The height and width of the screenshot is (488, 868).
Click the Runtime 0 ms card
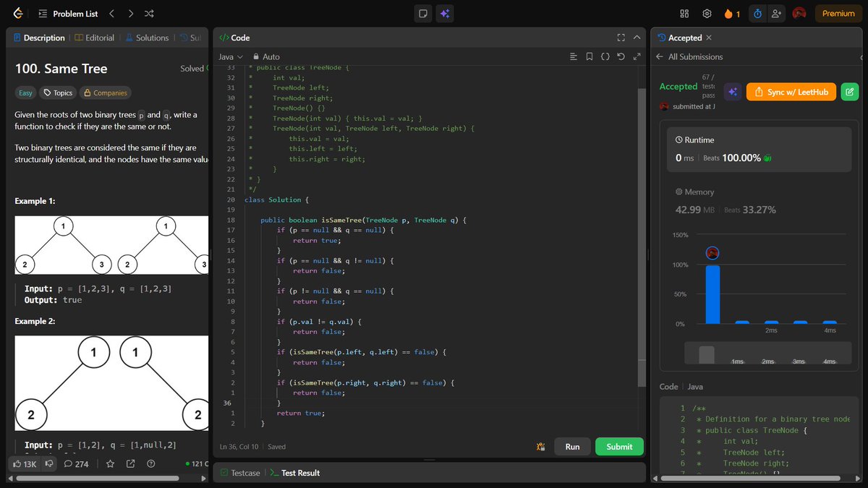pyautogui.click(x=759, y=149)
